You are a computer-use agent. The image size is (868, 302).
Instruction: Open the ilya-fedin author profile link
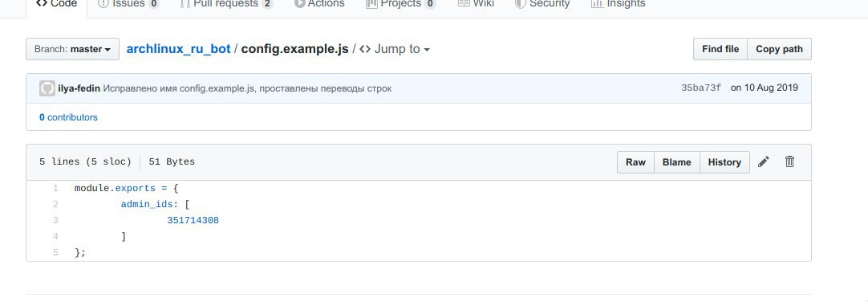(x=79, y=88)
